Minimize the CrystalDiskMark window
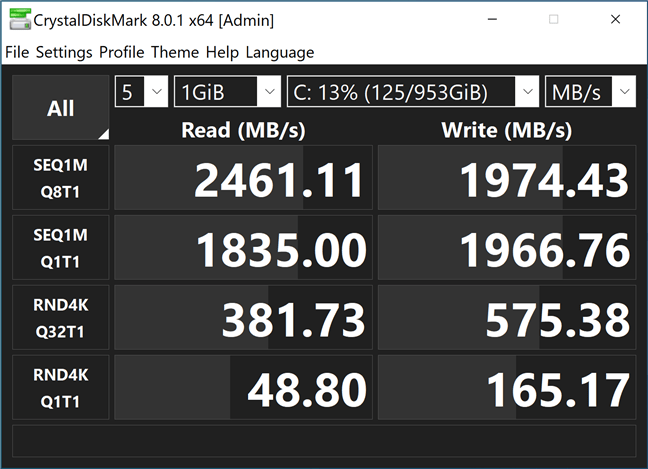This screenshot has width=648, height=469. pos(492,19)
